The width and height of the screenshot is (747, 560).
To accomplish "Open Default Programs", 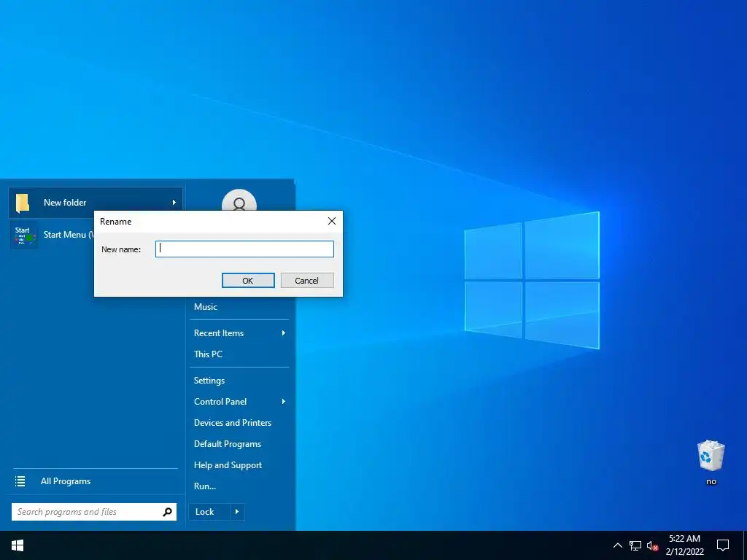I will (228, 444).
